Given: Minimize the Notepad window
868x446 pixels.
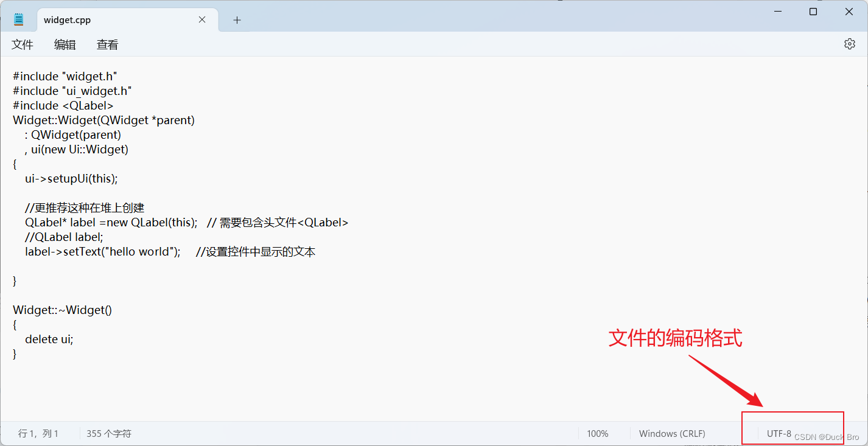Looking at the screenshot, I should (777, 12).
